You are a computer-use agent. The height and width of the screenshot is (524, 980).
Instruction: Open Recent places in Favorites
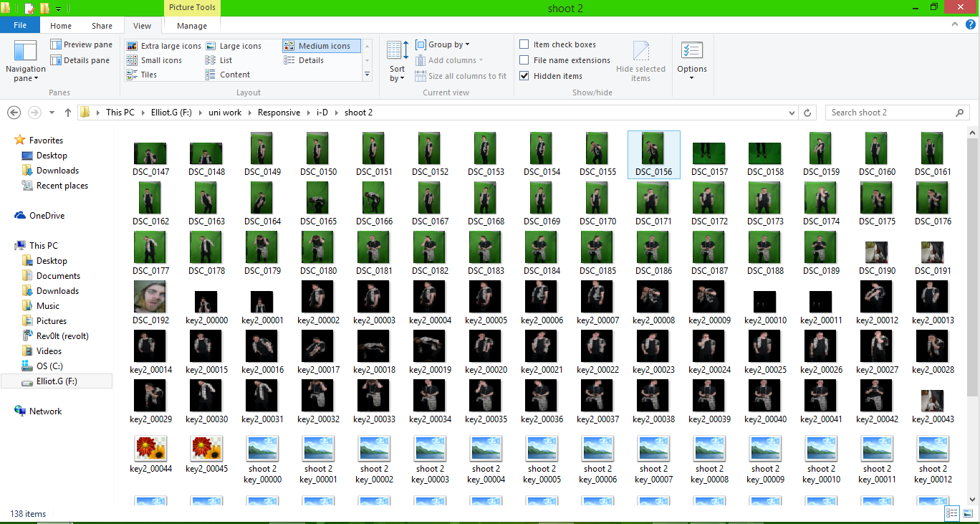click(x=62, y=186)
